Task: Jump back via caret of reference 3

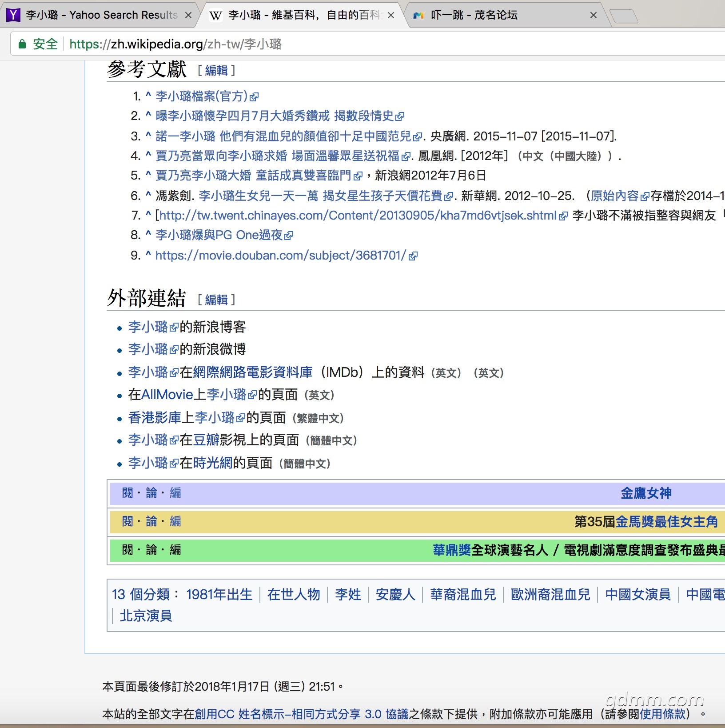Action: (148, 135)
